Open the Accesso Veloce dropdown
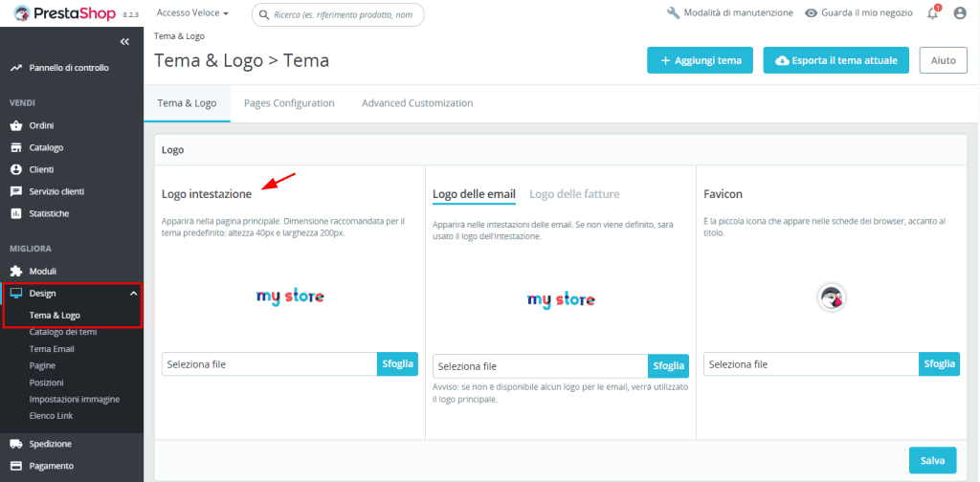The width and height of the screenshot is (980, 482). [x=192, y=12]
